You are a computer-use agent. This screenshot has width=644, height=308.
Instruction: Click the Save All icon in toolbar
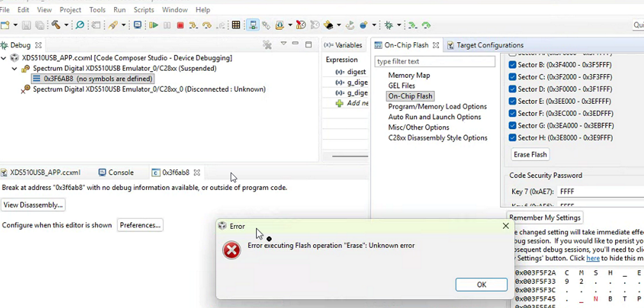click(x=40, y=25)
